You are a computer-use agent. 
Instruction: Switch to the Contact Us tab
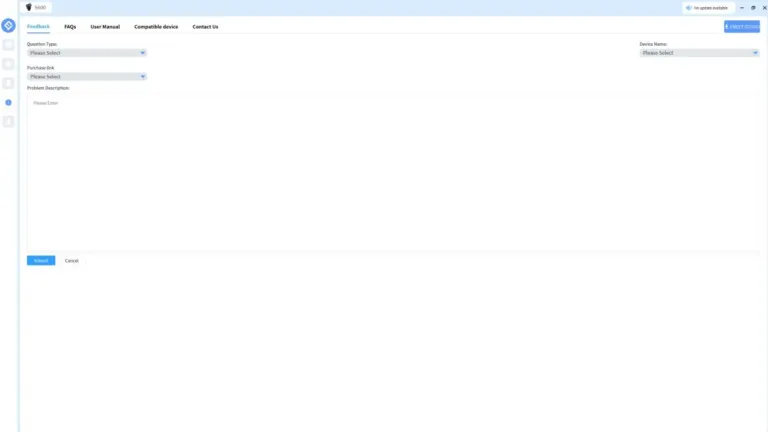[x=205, y=27]
